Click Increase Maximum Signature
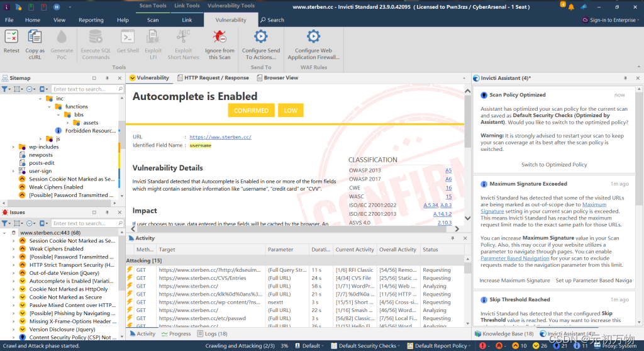The width and height of the screenshot is (644, 351). (514, 281)
